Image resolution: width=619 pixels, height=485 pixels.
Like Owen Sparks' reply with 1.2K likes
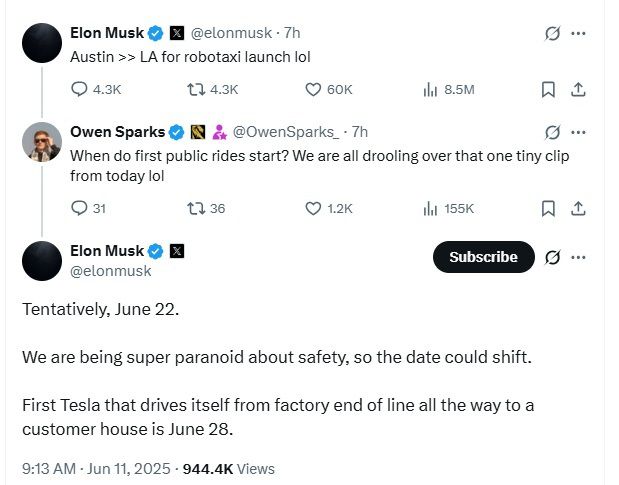click(313, 208)
